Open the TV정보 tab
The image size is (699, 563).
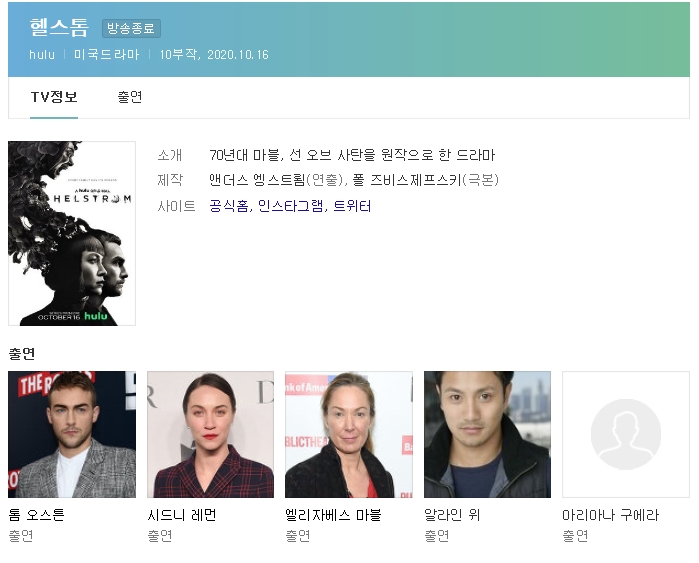point(54,97)
